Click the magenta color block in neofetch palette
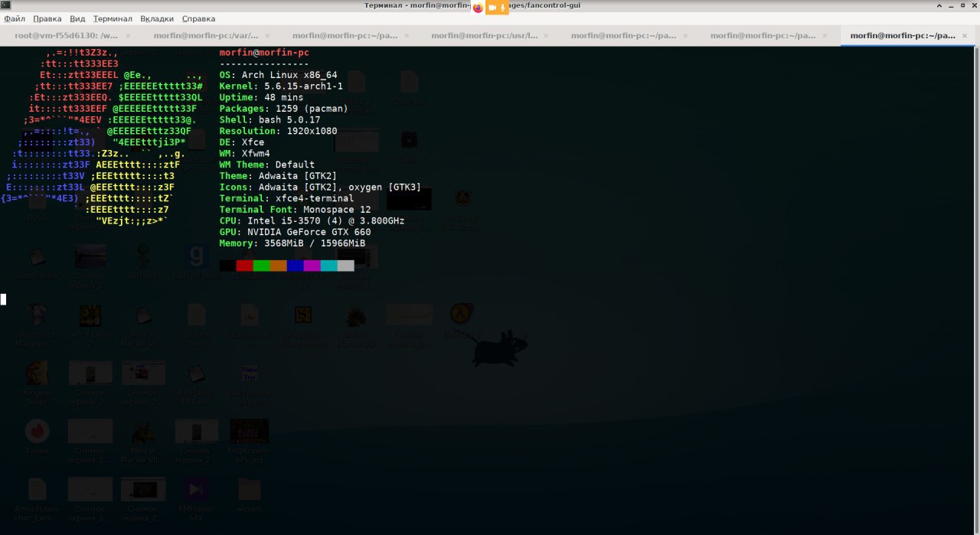The image size is (980, 535). (312, 266)
